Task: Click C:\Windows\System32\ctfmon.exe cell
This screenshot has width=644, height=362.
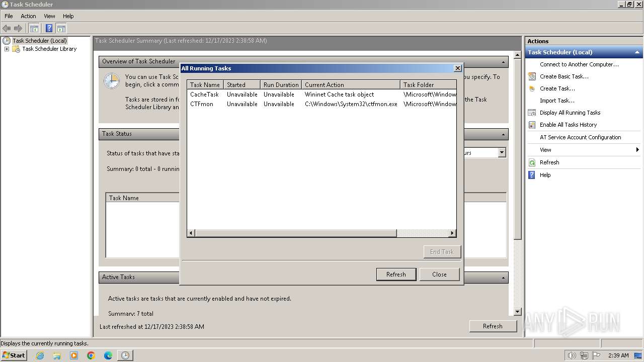Action: 351,104
